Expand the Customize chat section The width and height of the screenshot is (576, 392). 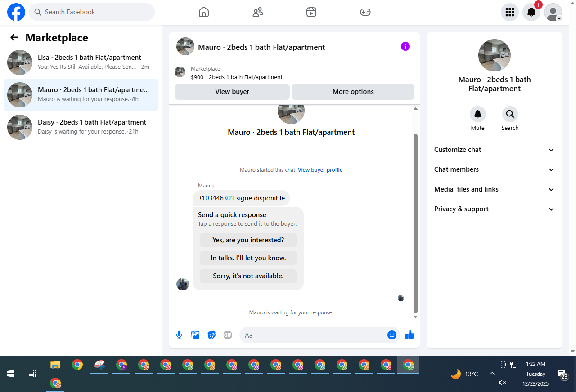pos(495,150)
